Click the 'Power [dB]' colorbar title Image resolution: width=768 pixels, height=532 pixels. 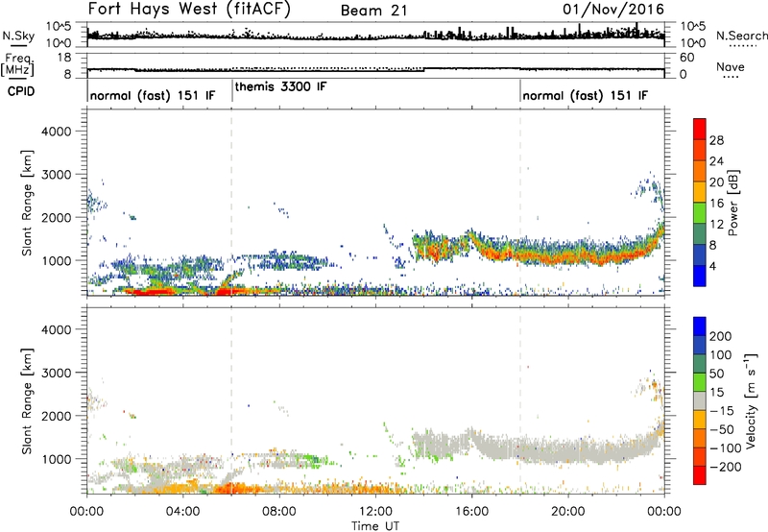tap(732, 203)
